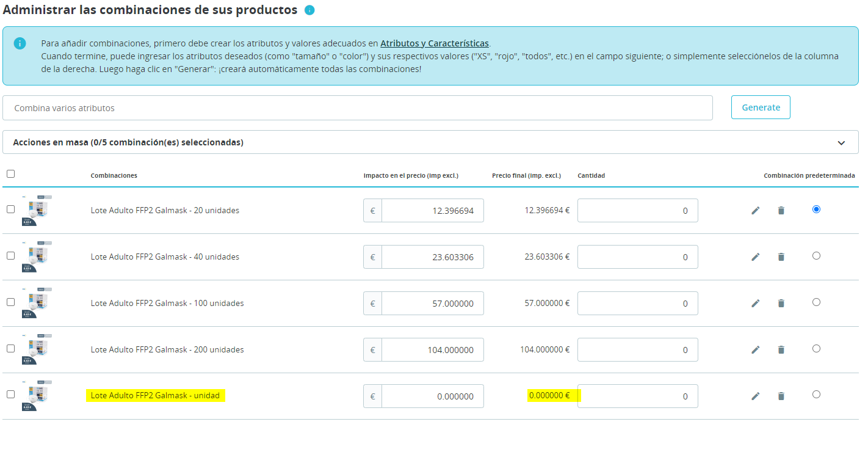Viewport: 868px width, 452px height.
Task: Expand the Acciones en masa panel chevron
Action: click(841, 143)
